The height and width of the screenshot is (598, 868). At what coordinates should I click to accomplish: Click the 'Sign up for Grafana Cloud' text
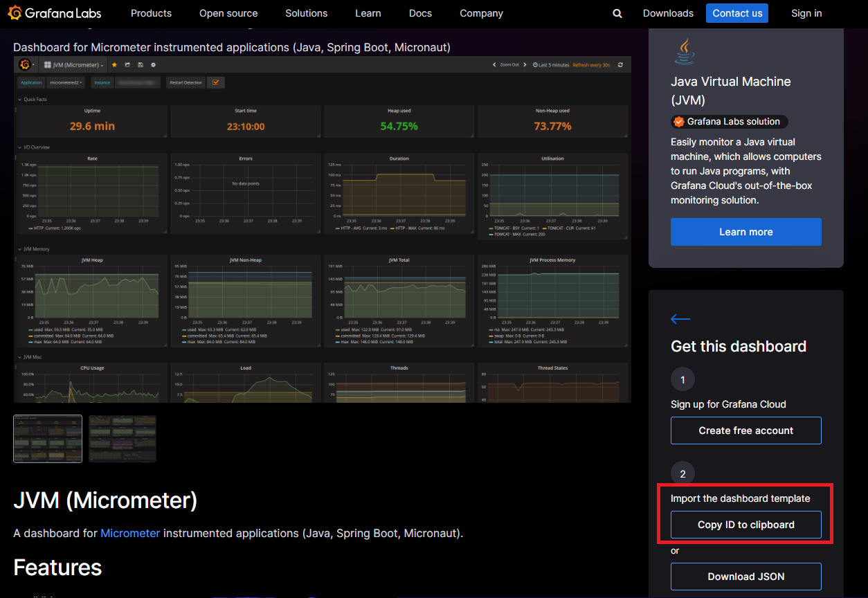tap(728, 404)
